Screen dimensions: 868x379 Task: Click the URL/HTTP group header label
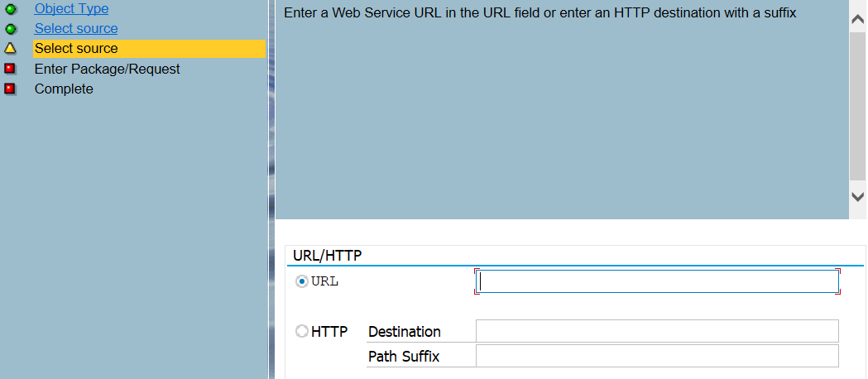click(327, 256)
